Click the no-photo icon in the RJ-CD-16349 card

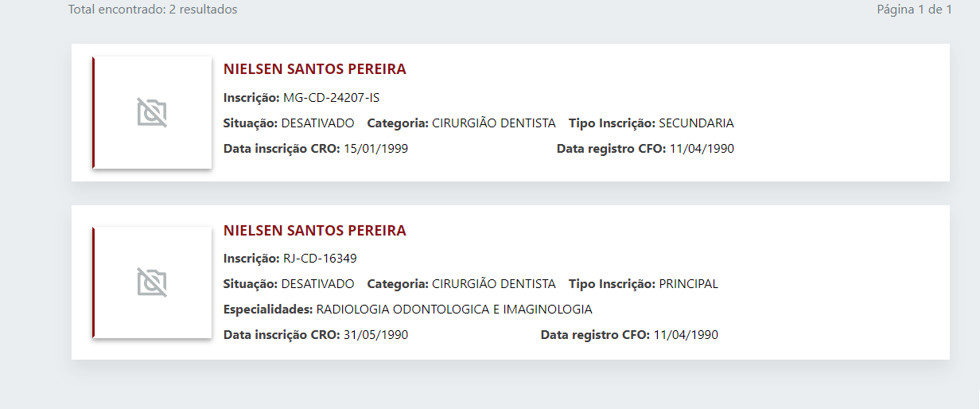tap(152, 282)
